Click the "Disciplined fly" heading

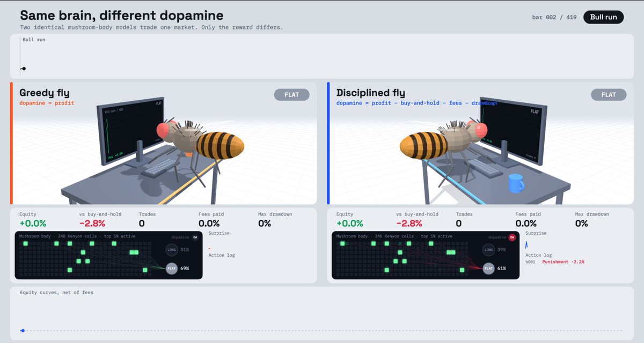371,93
